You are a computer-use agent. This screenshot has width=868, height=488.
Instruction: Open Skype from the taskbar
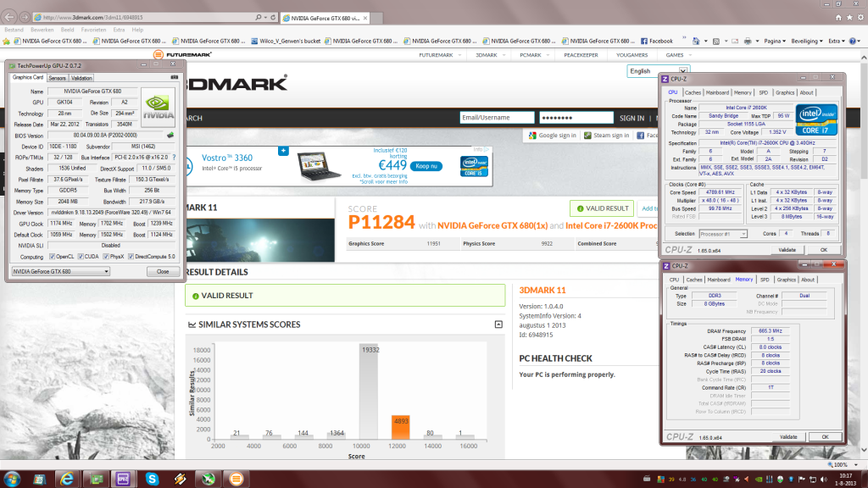click(152, 479)
